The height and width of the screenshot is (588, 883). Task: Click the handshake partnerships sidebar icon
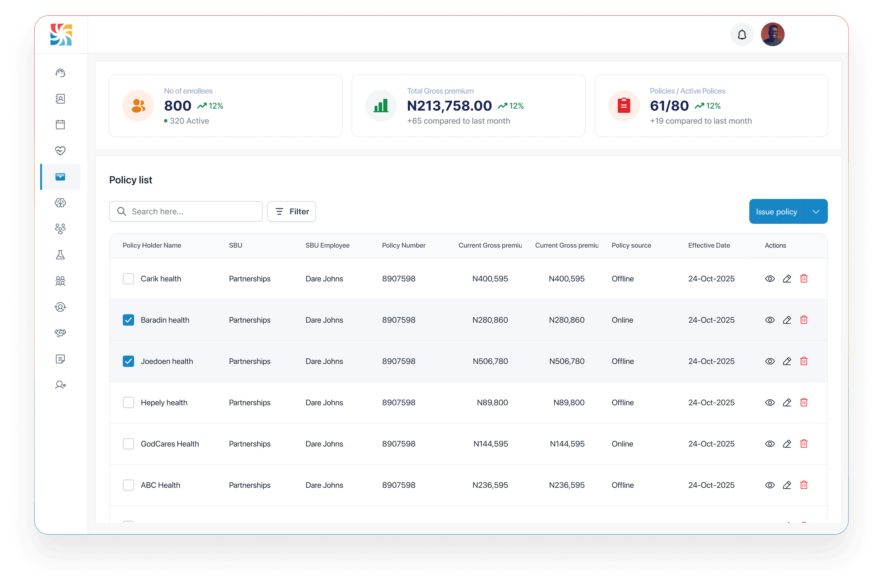(x=60, y=333)
